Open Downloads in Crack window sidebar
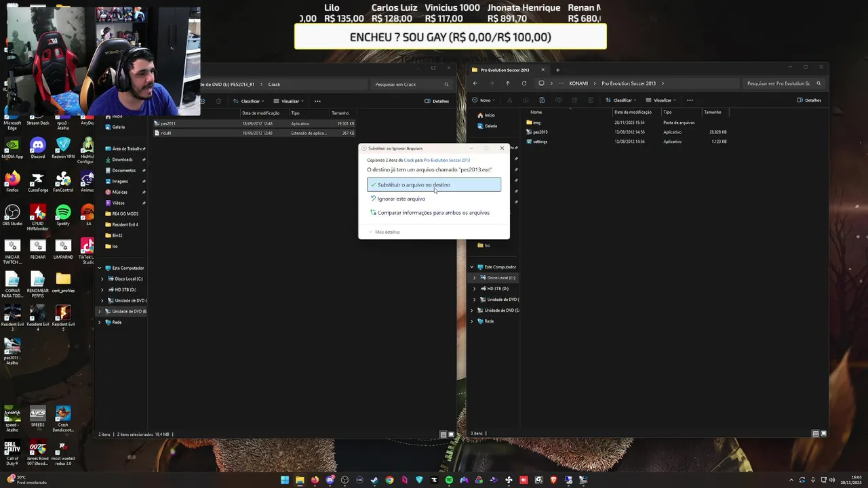Viewport: 868px width, 488px height. 122,159
